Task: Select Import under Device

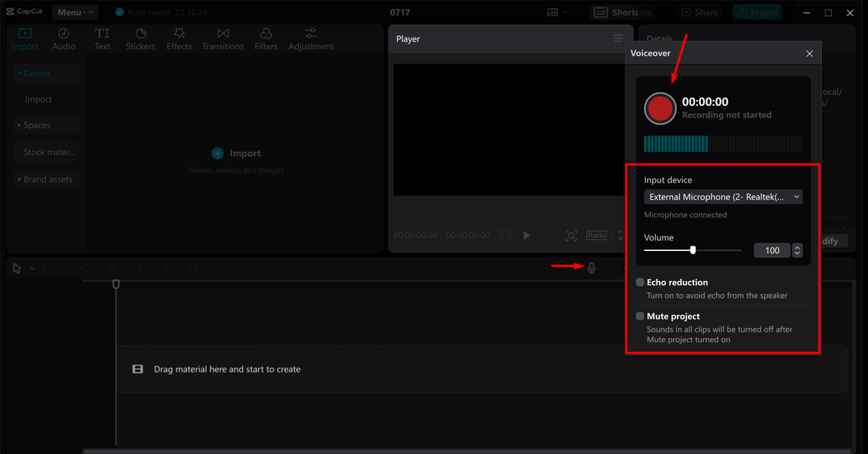Action: tap(39, 99)
